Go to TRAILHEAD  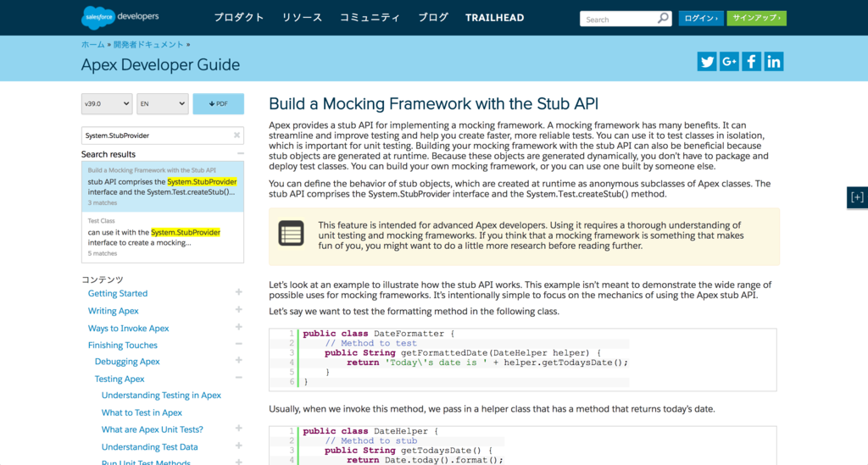click(x=494, y=18)
